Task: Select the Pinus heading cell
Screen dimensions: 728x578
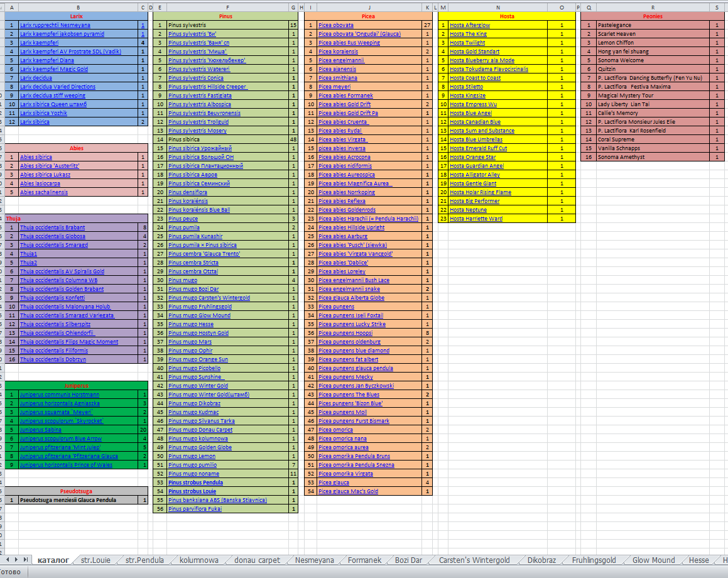Action: (225, 16)
